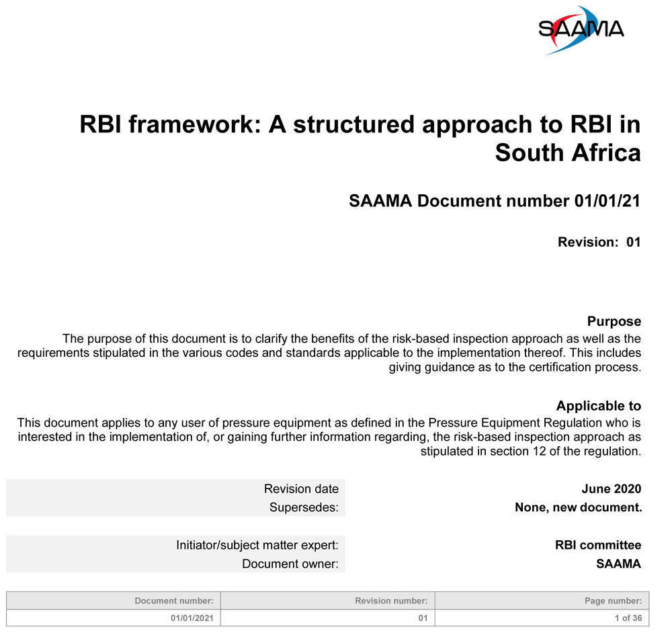The height and width of the screenshot is (639, 672).
Task: Select the 'RBI committee' value
Action: pyautogui.click(x=598, y=545)
